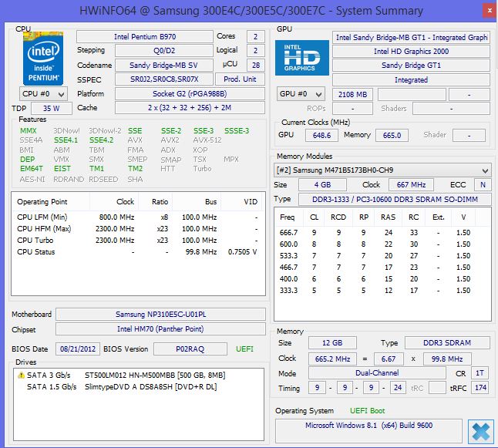Screen dimensions: 498x448
Task: Click the tRFC value 174
Action: (480, 387)
